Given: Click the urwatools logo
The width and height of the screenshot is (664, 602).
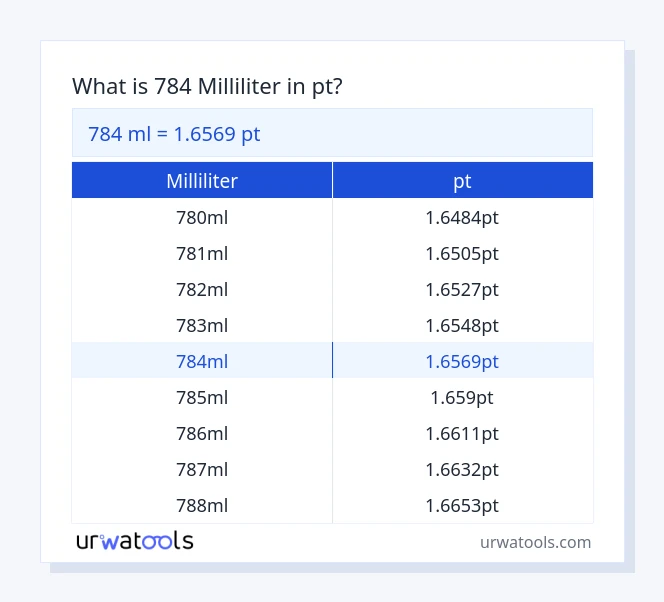Looking at the screenshot, I should [135, 542].
